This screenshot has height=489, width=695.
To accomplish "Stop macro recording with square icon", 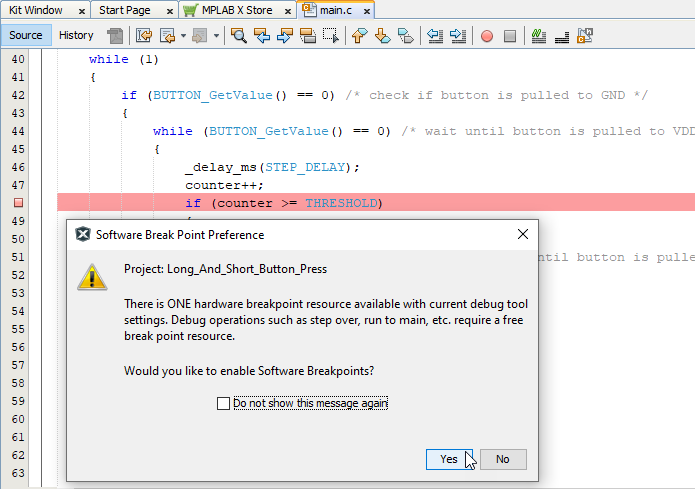I will tap(509, 36).
